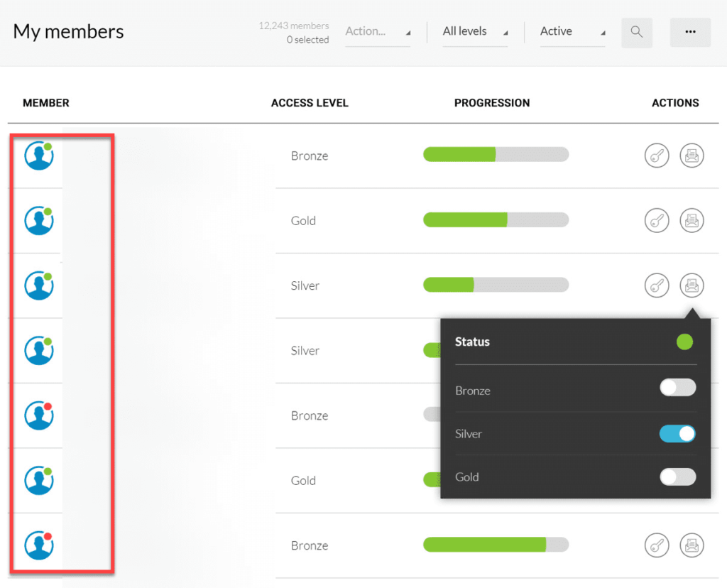Click the mail icon in first Bronze row
The width and height of the screenshot is (727, 588).
(692, 156)
